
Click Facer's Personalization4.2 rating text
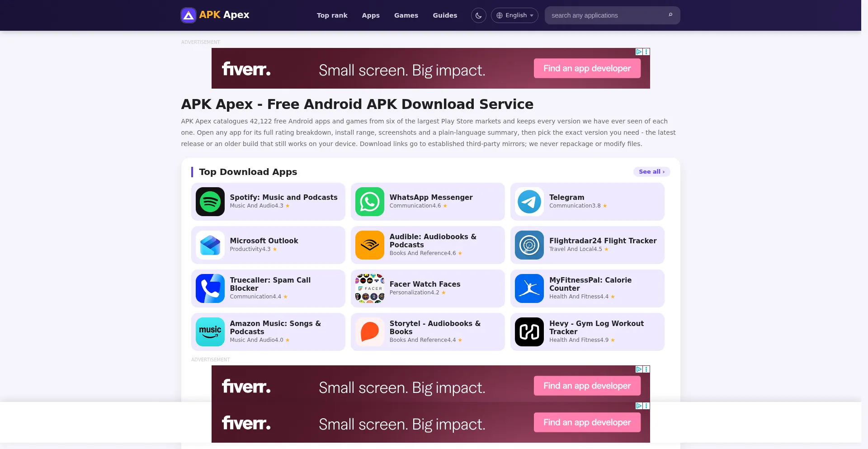coord(417,293)
